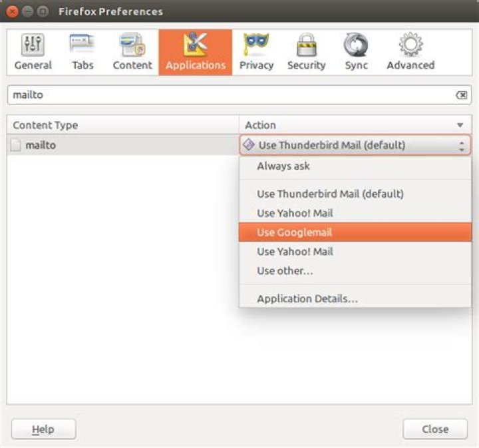Open the Privacy preferences pane
Viewport: 479px width, 448px height.
(x=256, y=53)
